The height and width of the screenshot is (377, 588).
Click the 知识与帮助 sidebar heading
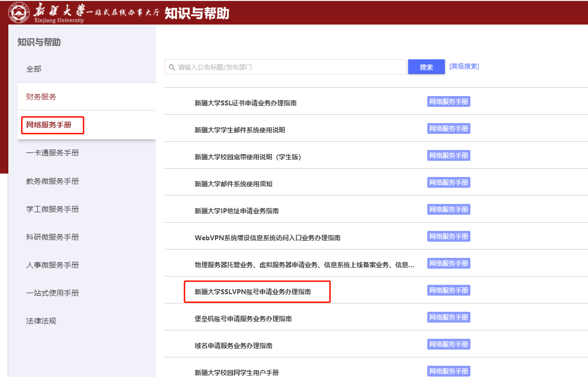[39, 42]
